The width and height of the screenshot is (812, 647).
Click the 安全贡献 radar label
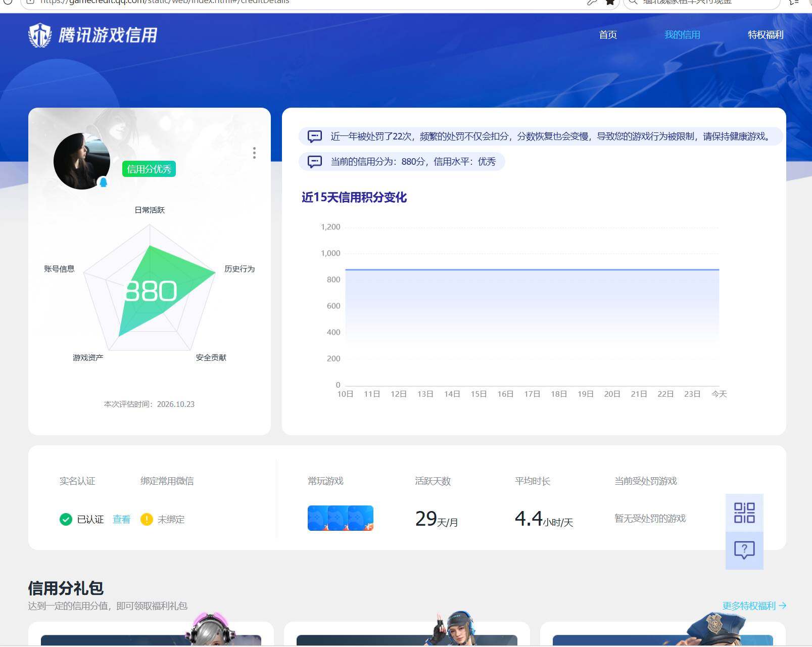coord(211,357)
